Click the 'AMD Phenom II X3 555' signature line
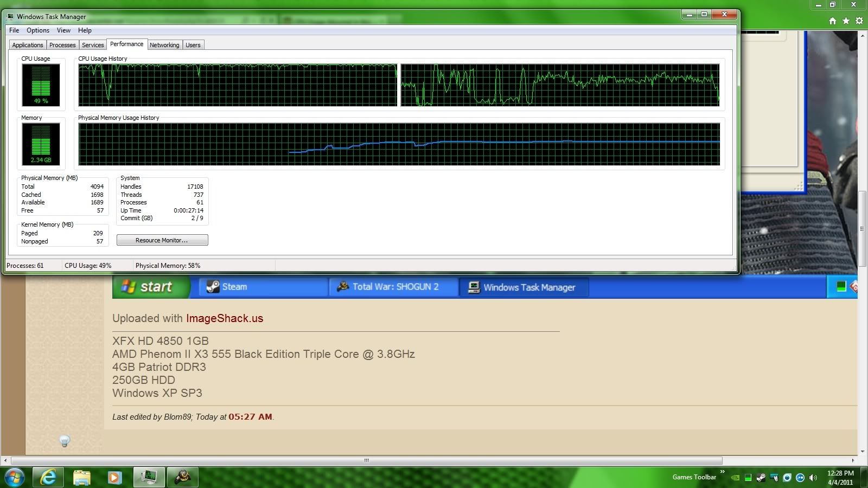This screenshot has height=488, width=868. [264, 354]
